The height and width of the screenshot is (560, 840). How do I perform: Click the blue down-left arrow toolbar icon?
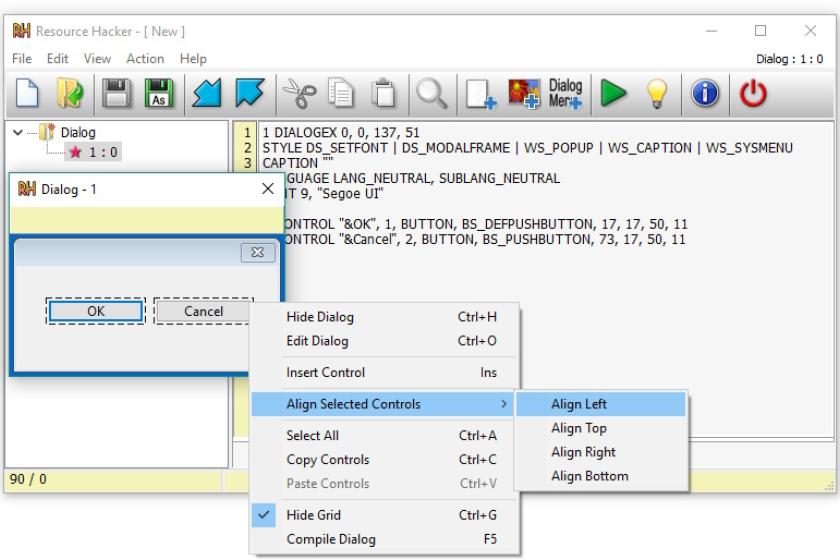(207, 93)
